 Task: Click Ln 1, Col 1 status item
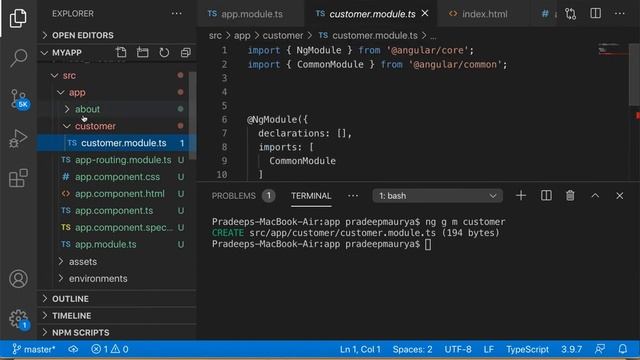(x=360, y=349)
